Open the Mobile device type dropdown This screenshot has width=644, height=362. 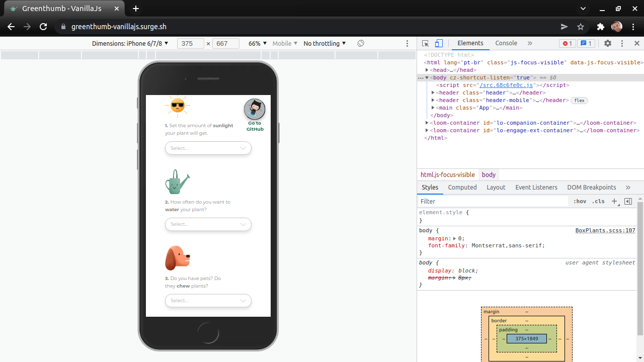click(x=285, y=43)
